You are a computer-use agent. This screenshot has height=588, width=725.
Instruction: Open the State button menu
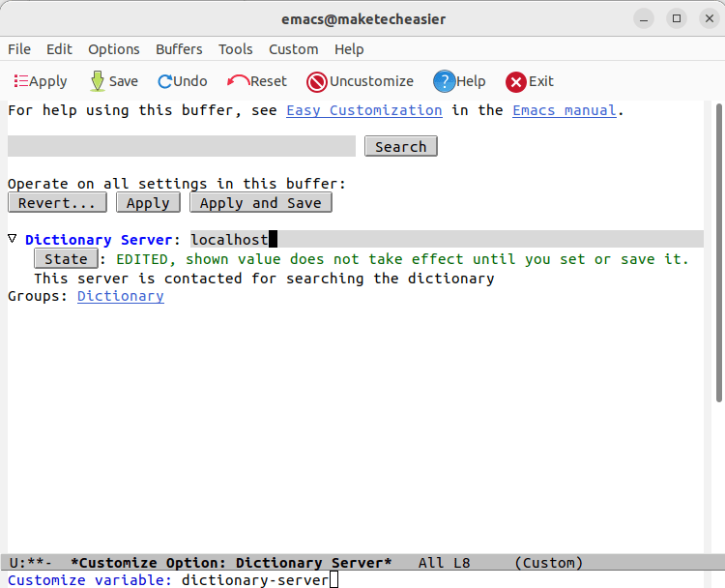(x=66, y=258)
